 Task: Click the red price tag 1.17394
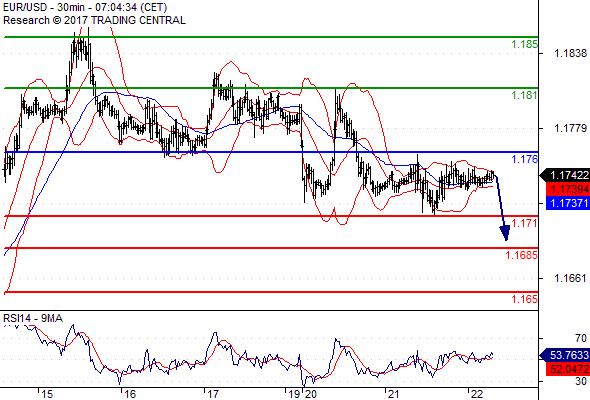click(x=567, y=189)
